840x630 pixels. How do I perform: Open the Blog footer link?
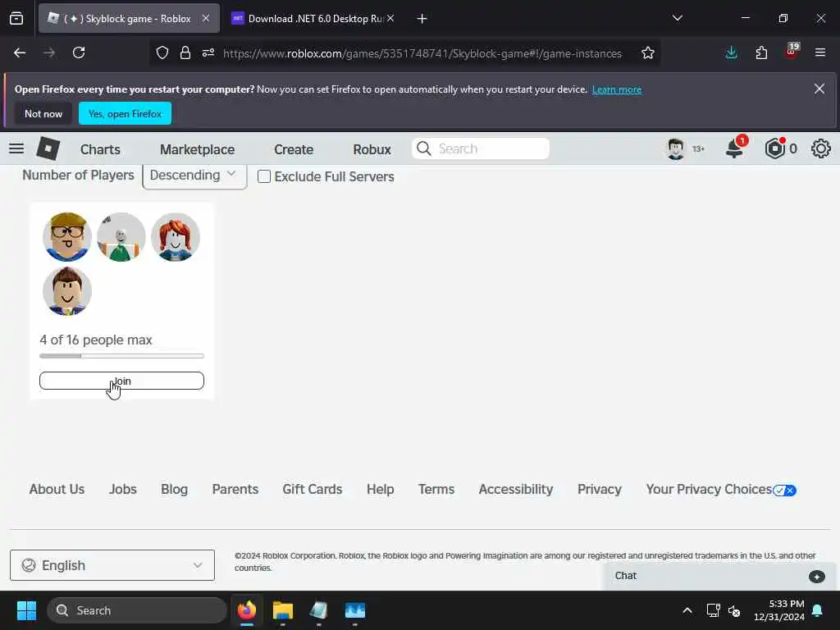[x=174, y=489]
